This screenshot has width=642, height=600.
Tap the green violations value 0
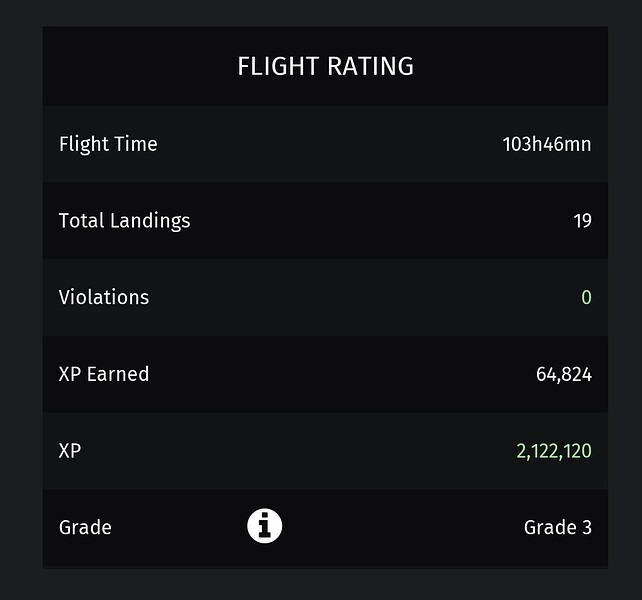pos(586,297)
